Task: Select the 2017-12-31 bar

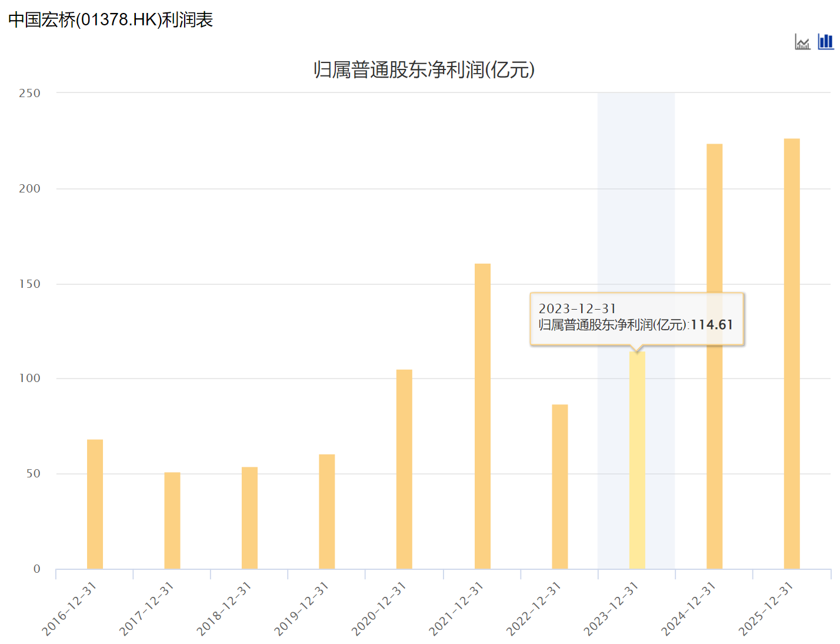Action: pos(172,520)
